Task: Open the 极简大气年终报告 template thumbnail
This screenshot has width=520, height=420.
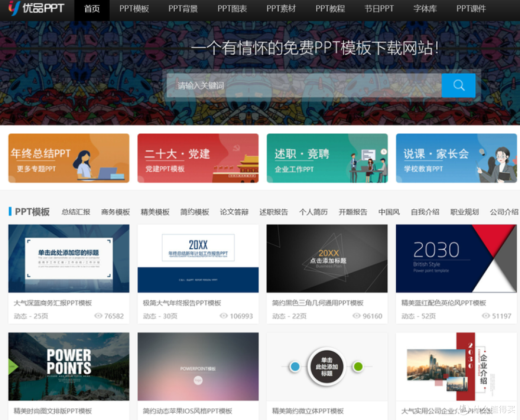Action: coord(198,258)
